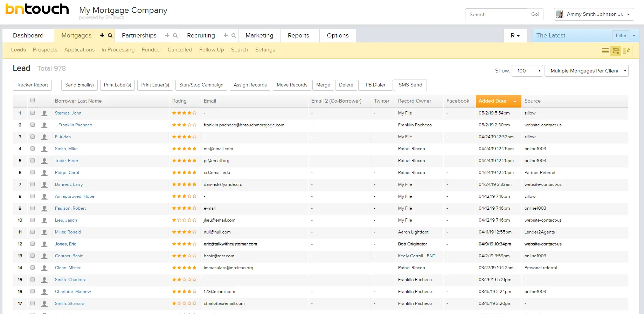Click the Tracker Report button
The height and width of the screenshot is (314, 644).
(33, 85)
